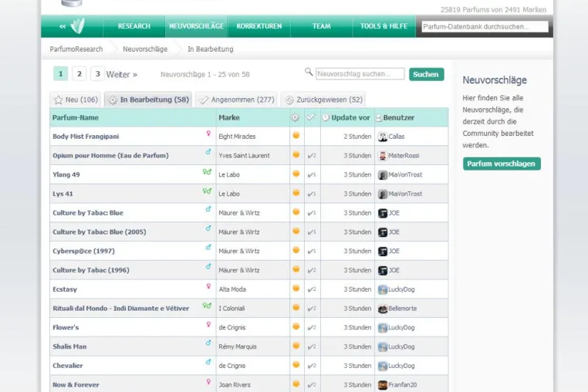The image size is (588, 392).
Task: Click the magnifier icon beside suggestion search
Action: 309,72
